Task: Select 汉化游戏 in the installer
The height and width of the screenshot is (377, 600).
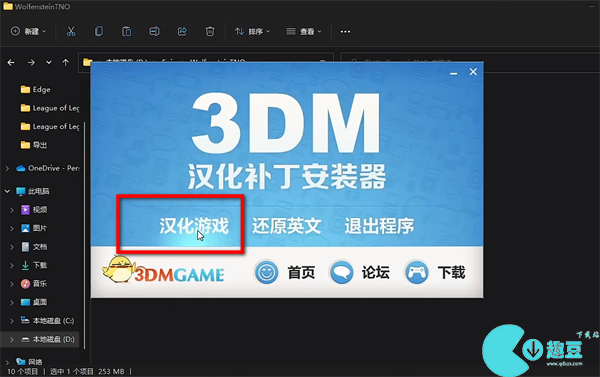Action: coord(194,226)
